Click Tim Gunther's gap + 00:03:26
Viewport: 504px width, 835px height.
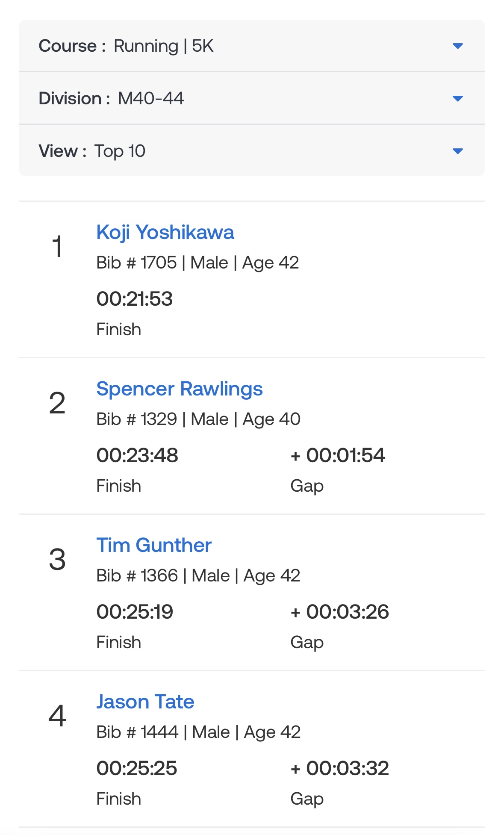340,612
